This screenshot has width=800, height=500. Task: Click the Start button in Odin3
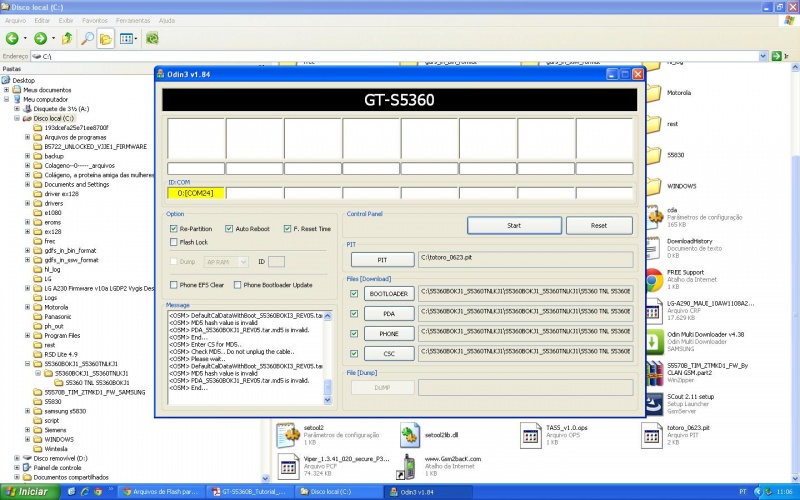coord(514,226)
